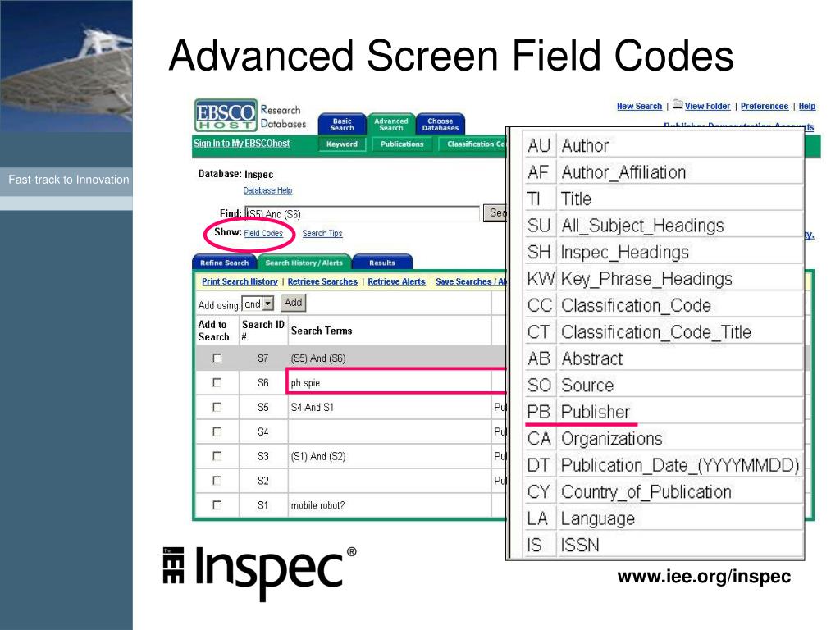Check the box for search S4

click(217, 431)
